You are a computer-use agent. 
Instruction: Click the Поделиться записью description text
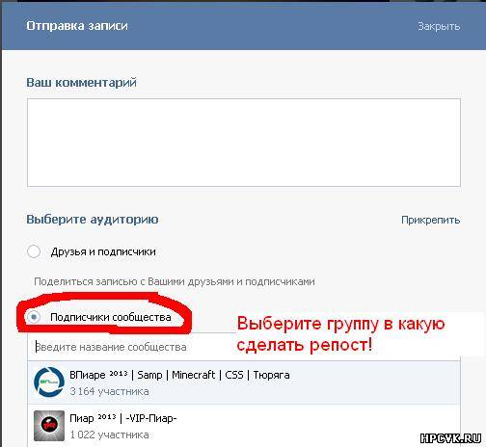(x=175, y=281)
